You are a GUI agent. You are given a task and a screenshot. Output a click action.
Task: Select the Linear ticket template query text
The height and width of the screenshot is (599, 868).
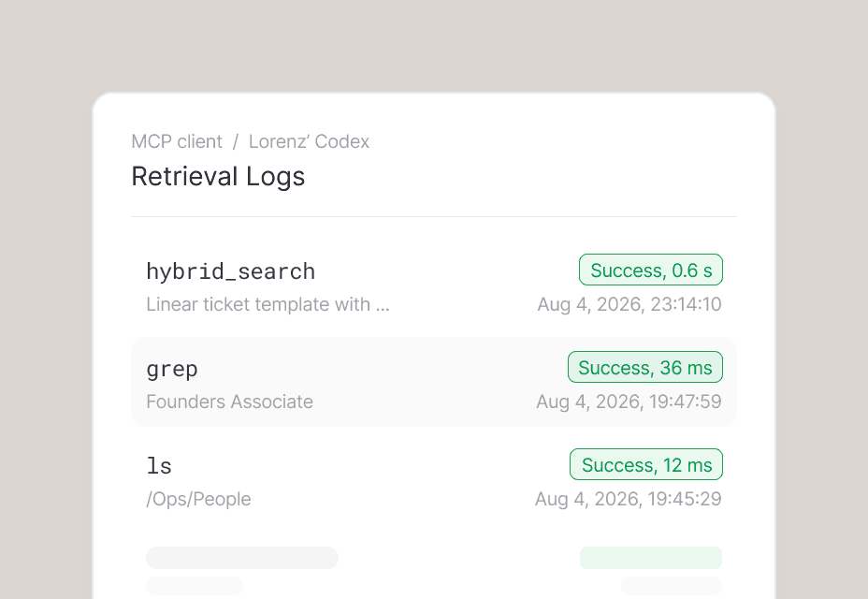click(268, 305)
